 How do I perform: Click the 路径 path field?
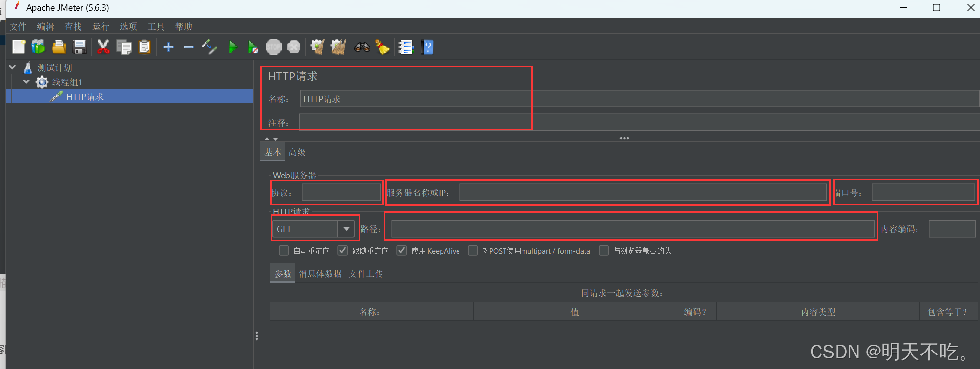point(633,229)
